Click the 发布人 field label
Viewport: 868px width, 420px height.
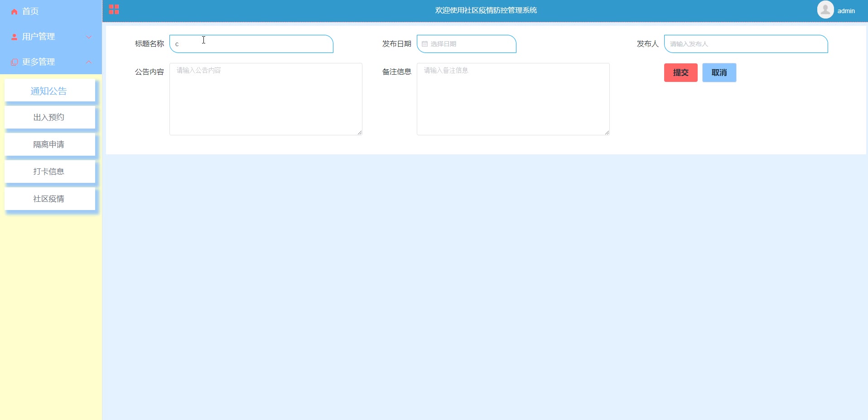(648, 44)
